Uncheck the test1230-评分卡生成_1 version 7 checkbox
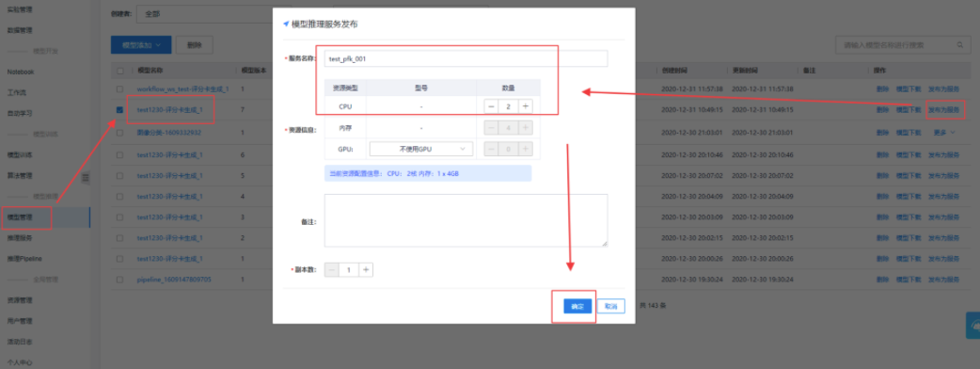Viewport: 980px width, 369px height. click(120, 109)
